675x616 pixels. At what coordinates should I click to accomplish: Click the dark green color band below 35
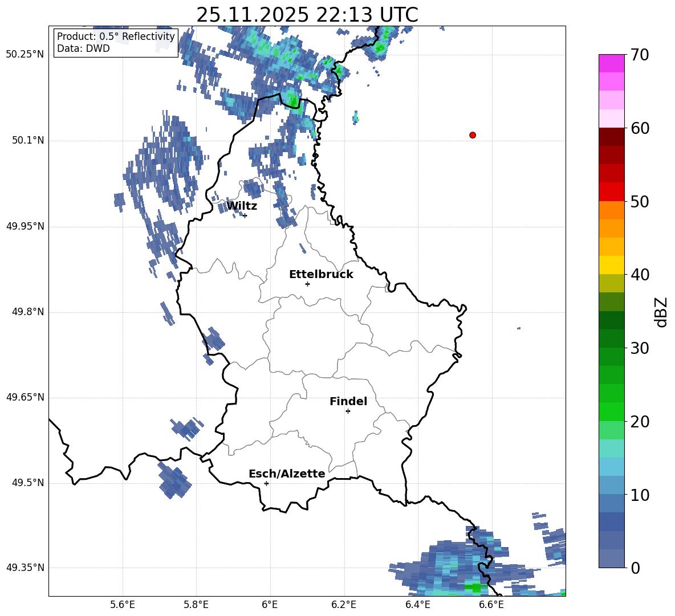tap(612, 320)
